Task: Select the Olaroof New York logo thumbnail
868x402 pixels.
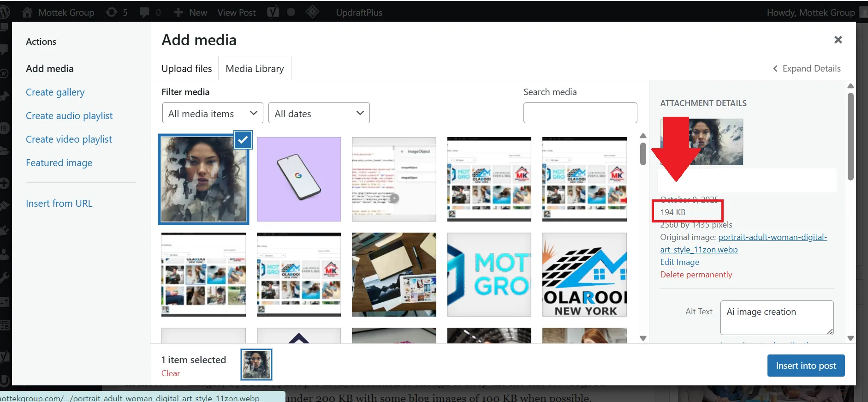Action: coord(584,275)
